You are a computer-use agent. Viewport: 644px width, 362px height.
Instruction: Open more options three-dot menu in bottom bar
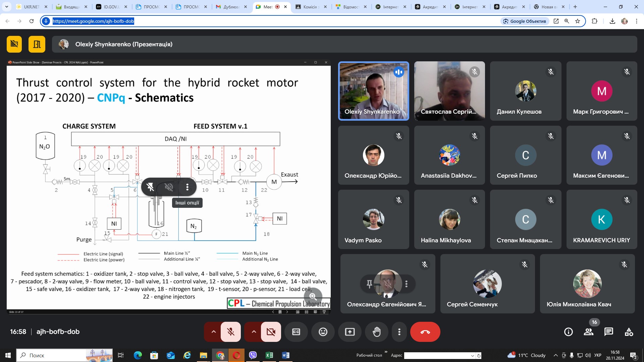(399, 332)
